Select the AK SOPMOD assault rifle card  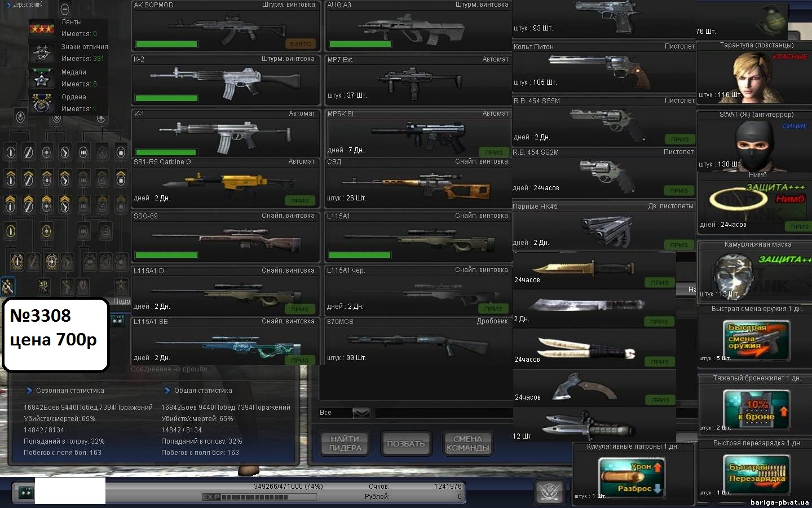click(226, 26)
